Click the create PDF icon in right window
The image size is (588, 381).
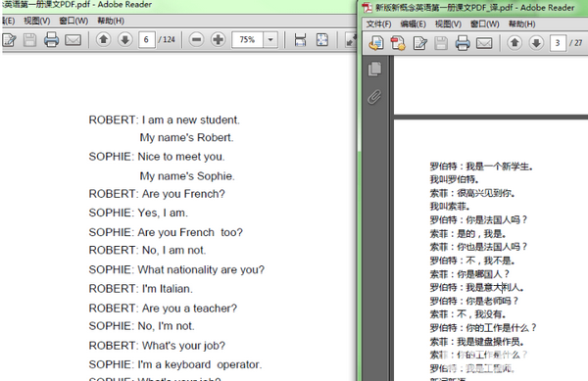coord(398,43)
